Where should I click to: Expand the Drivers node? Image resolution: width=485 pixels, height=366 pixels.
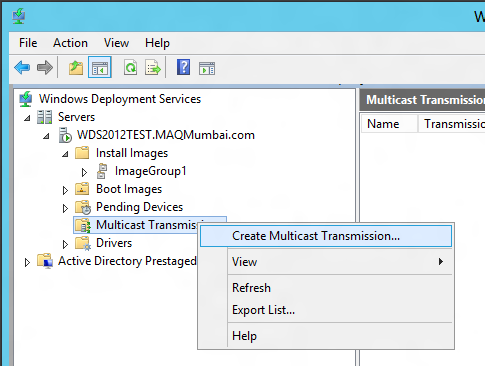[x=65, y=244]
